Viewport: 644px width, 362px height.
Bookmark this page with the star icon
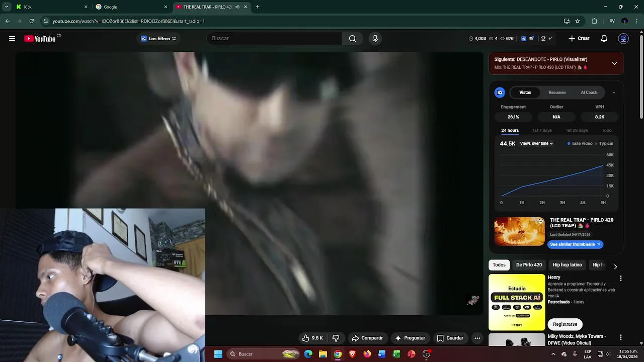click(578, 21)
